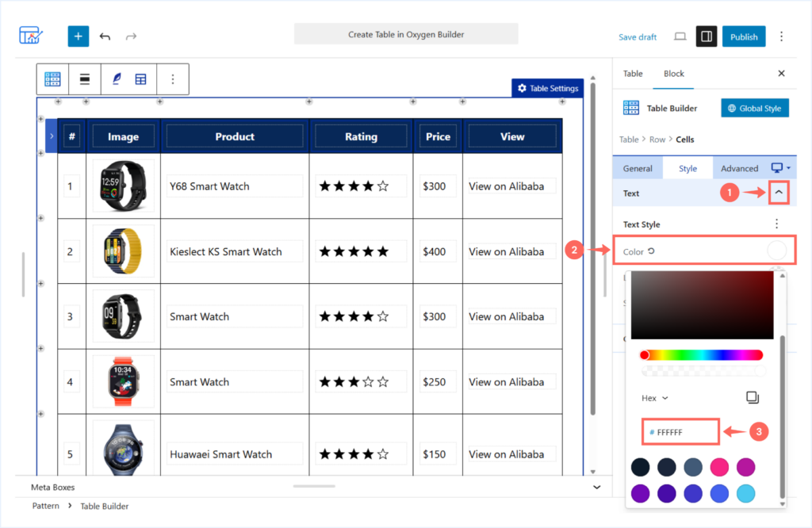Viewport: 812px width, 528px height.
Task: Switch to the Table tab
Action: pyautogui.click(x=632, y=74)
